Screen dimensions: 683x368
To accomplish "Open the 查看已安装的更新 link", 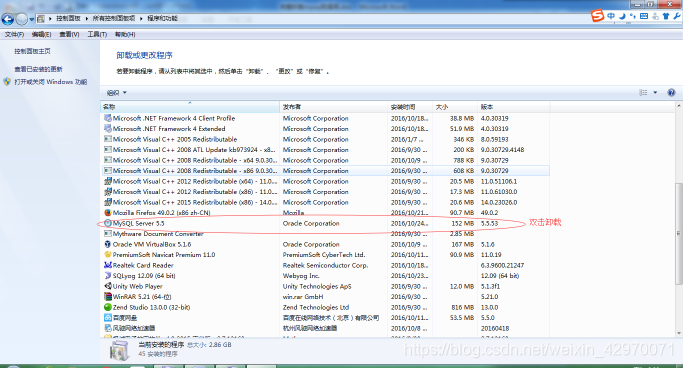I will pos(38,69).
